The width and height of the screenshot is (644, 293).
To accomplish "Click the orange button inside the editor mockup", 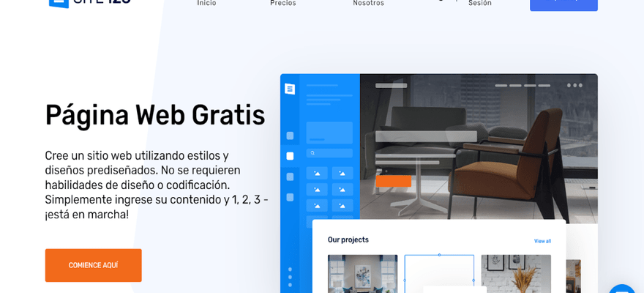I will tap(394, 181).
